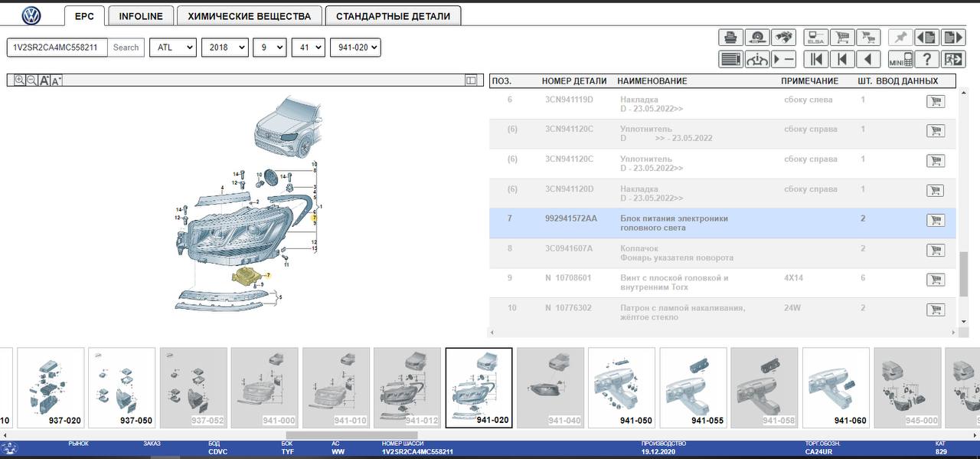
Task: Open the single shopping cart toolbar icon
Action: point(842,38)
